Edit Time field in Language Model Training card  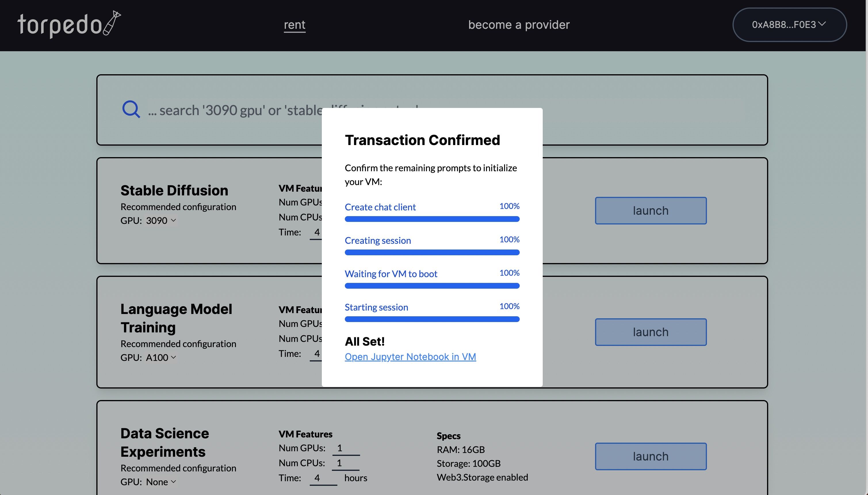click(x=316, y=354)
